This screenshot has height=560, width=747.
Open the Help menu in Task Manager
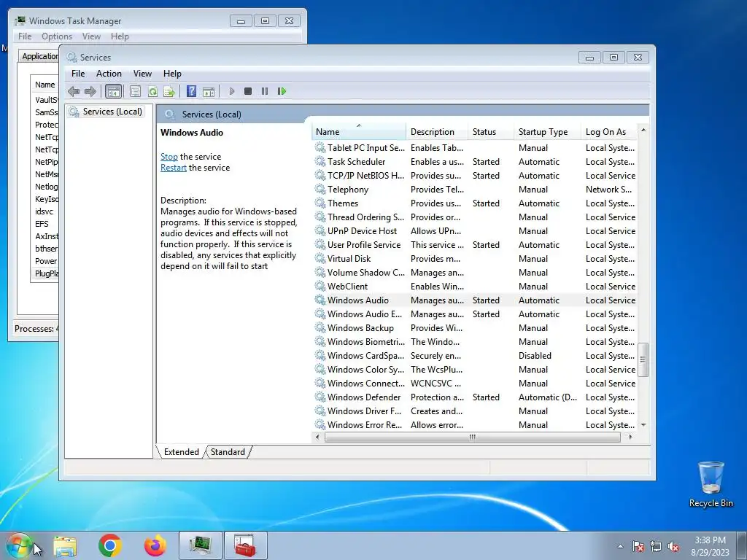[120, 36]
